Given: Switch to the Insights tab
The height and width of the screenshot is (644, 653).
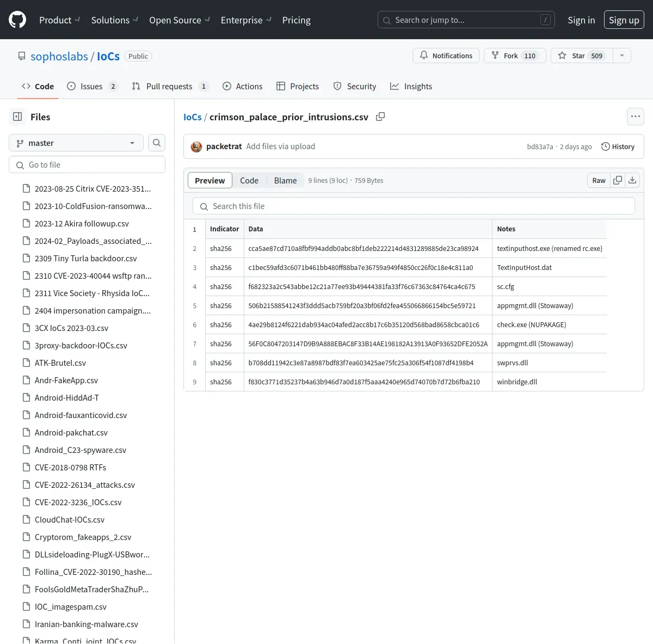Looking at the screenshot, I should coord(411,86).
